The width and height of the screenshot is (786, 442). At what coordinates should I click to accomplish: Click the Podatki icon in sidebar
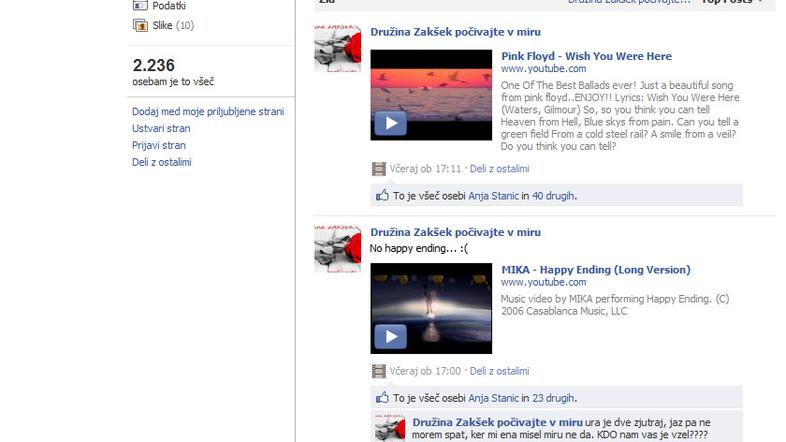click(141, 5)
